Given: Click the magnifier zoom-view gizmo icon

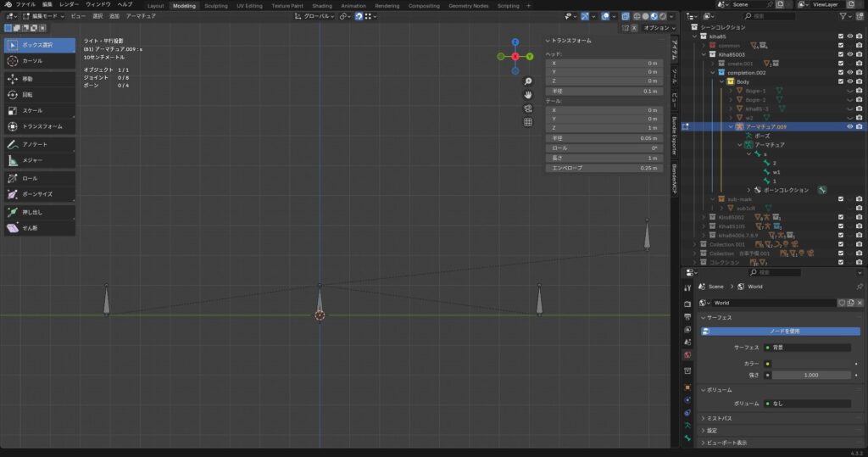Looking at the screenshot, I should [528, 81].
